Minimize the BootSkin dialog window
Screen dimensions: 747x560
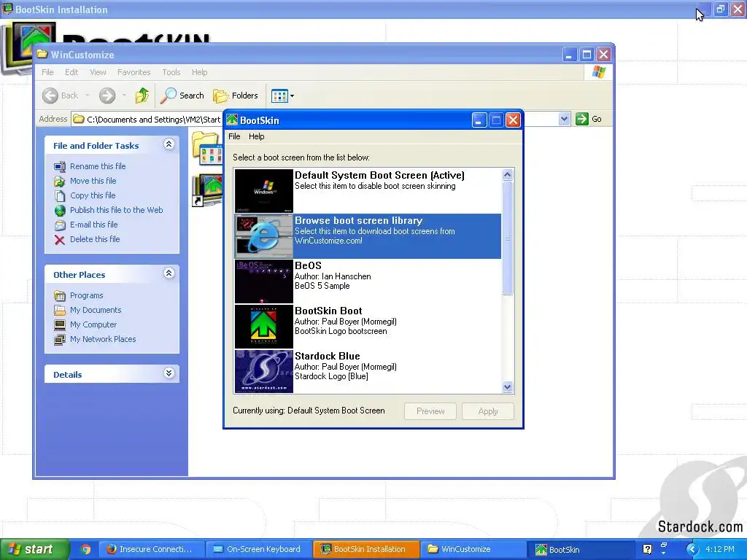479,120
